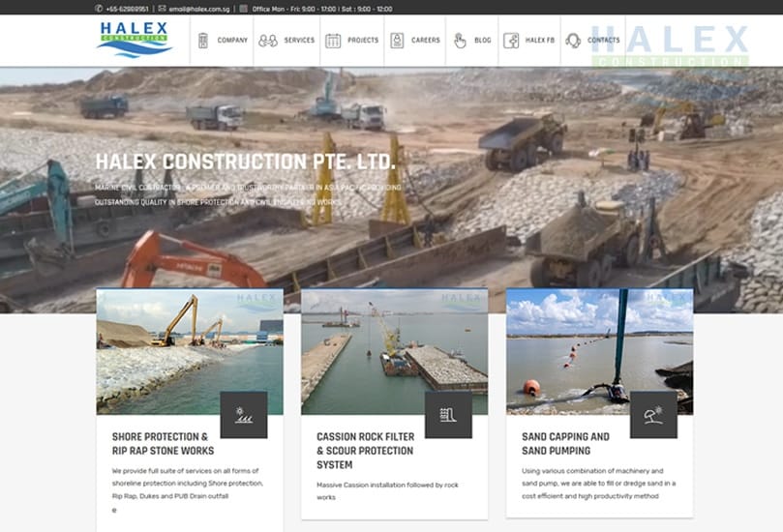Click the envelope email icon

[163, 9]
